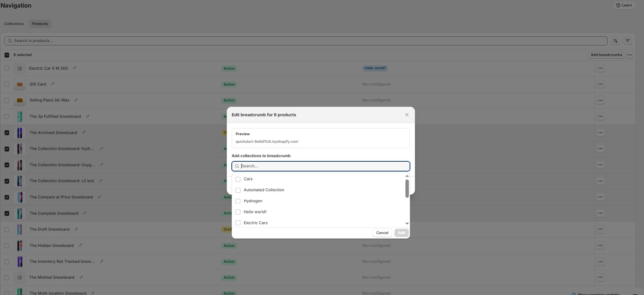Click the preview URL quickstart-6e6df1c6.myshopify.com

point(267,142)
